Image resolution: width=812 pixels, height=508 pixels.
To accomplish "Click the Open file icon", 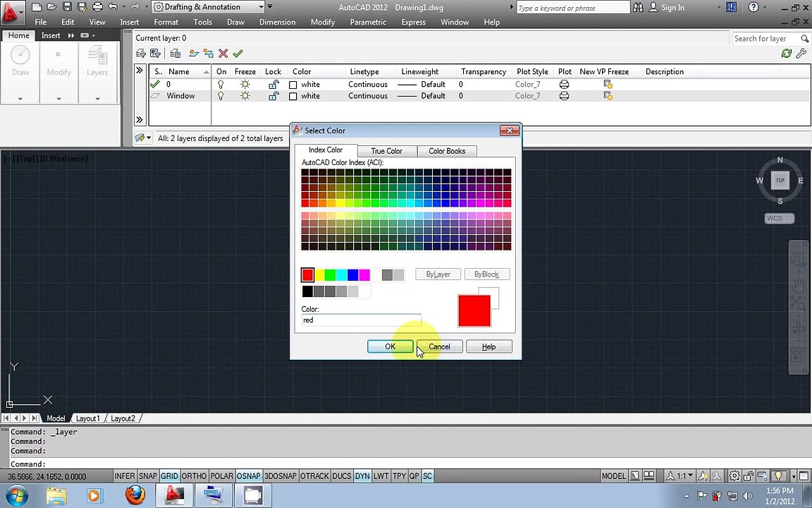I will pos(51,7).
